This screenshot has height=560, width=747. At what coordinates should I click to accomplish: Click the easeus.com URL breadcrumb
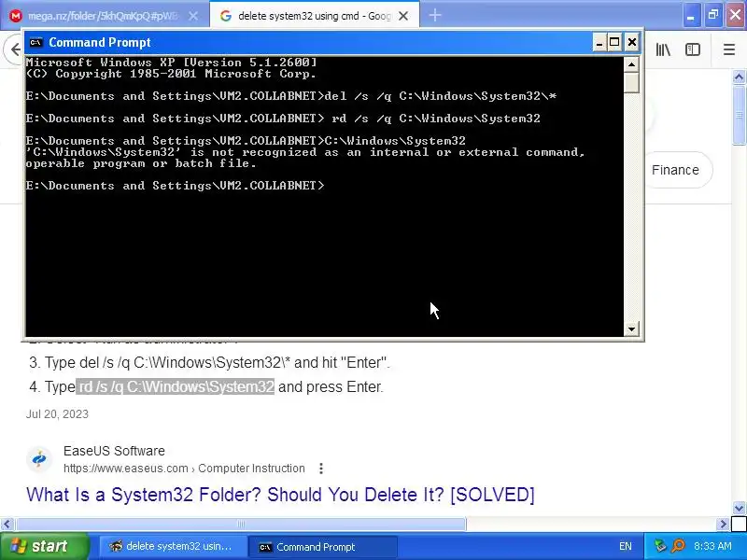point(184,469)
